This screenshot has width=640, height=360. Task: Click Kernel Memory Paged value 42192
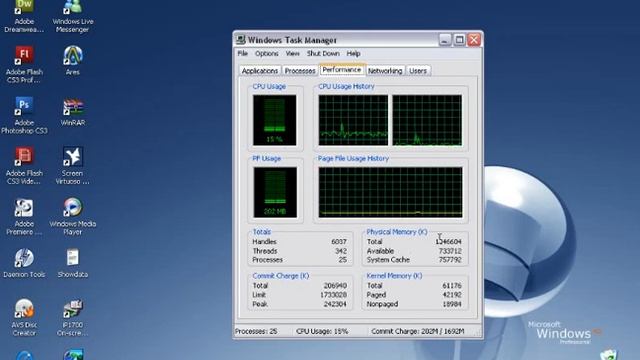click(x=452, y=295)
